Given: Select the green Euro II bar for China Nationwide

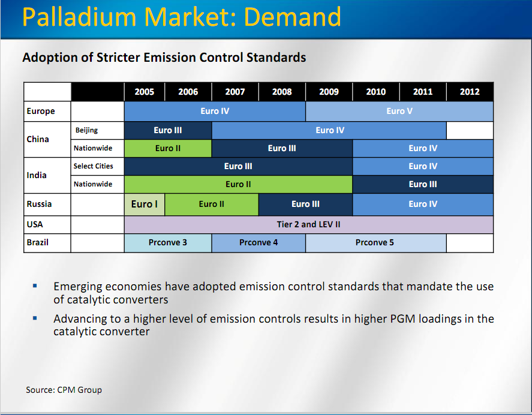Looking at the screenshot, I should pos(167,148).
